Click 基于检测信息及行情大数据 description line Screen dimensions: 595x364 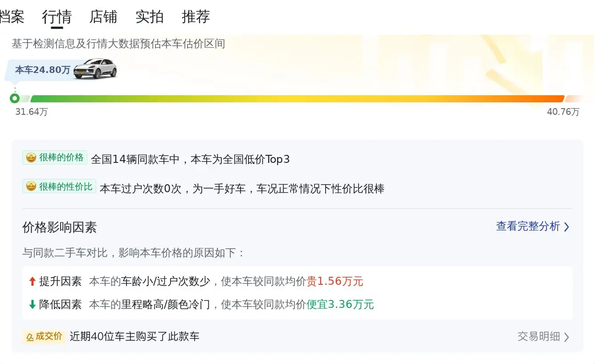click(x=118, y=44)
